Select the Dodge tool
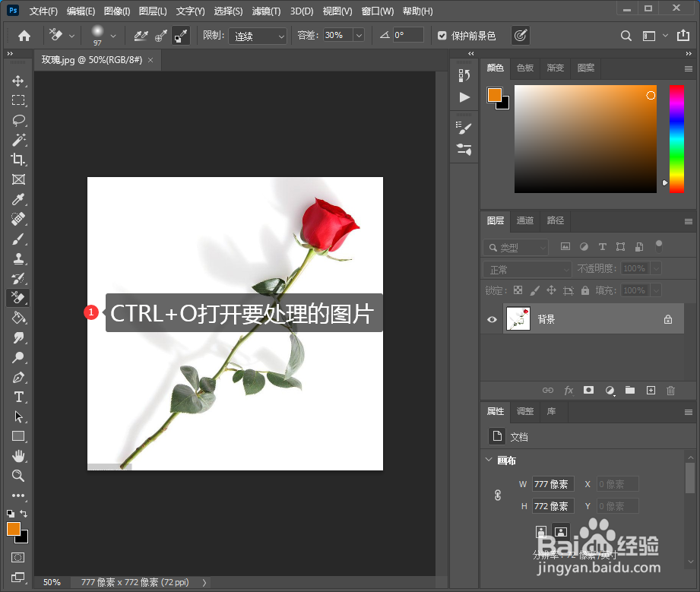 [x=18, y=357]
